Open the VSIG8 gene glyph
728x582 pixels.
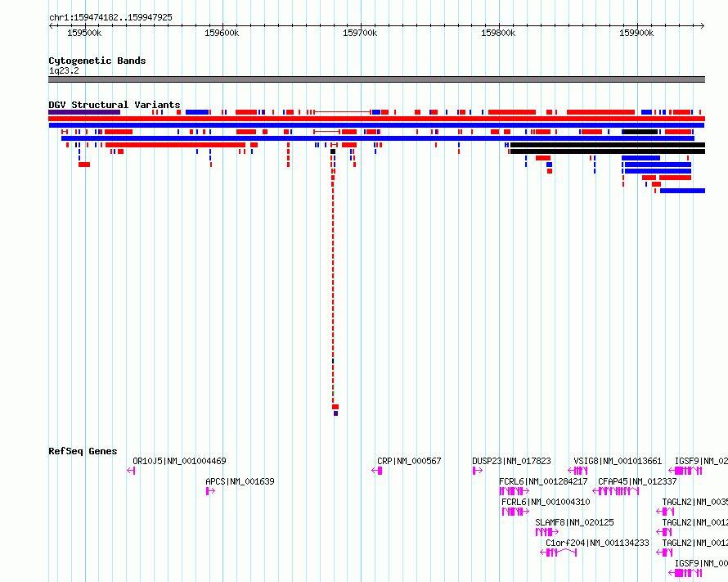click(x=577, y=471)
